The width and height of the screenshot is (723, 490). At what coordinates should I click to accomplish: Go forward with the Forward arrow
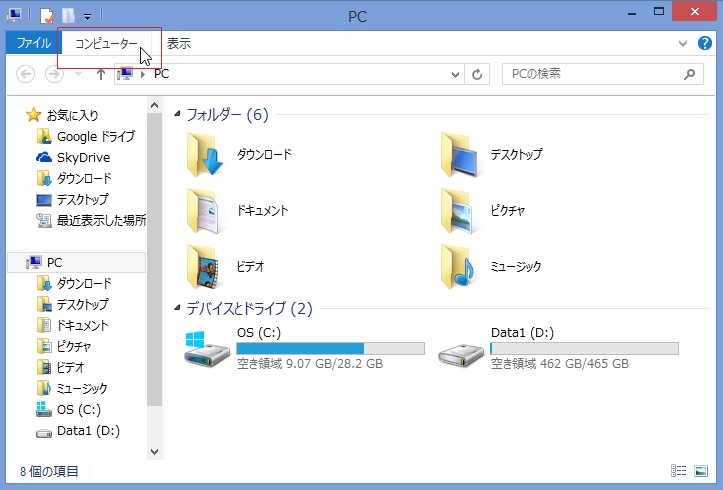(x=54, y=74)
